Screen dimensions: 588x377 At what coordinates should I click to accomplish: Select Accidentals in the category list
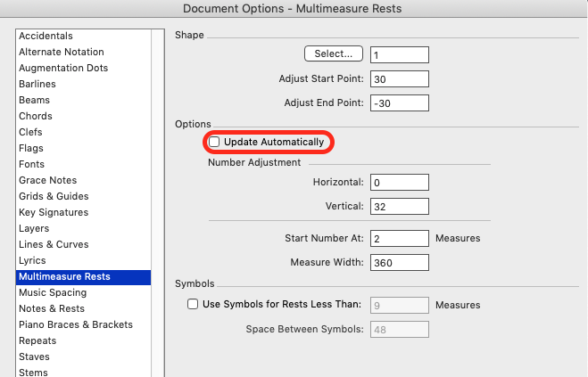(x=46, y=36)
